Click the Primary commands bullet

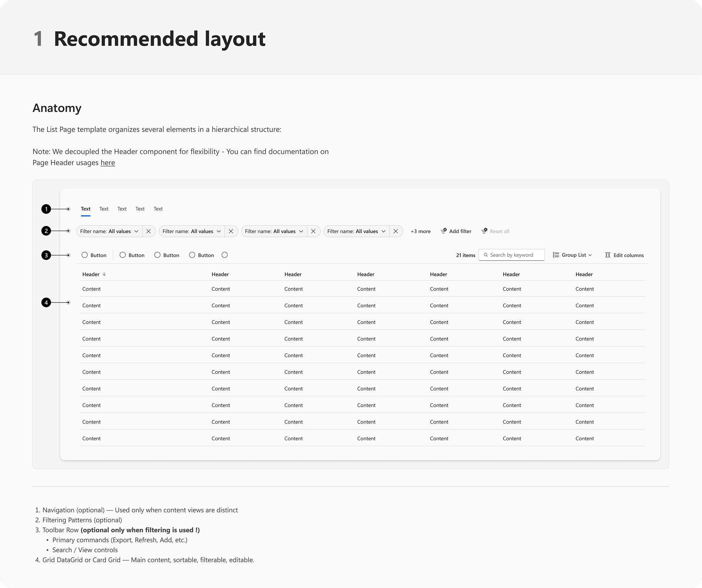120,540
